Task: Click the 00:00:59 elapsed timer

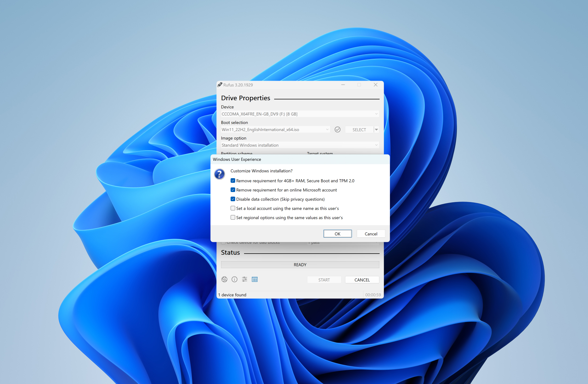Action: (373, 295)
